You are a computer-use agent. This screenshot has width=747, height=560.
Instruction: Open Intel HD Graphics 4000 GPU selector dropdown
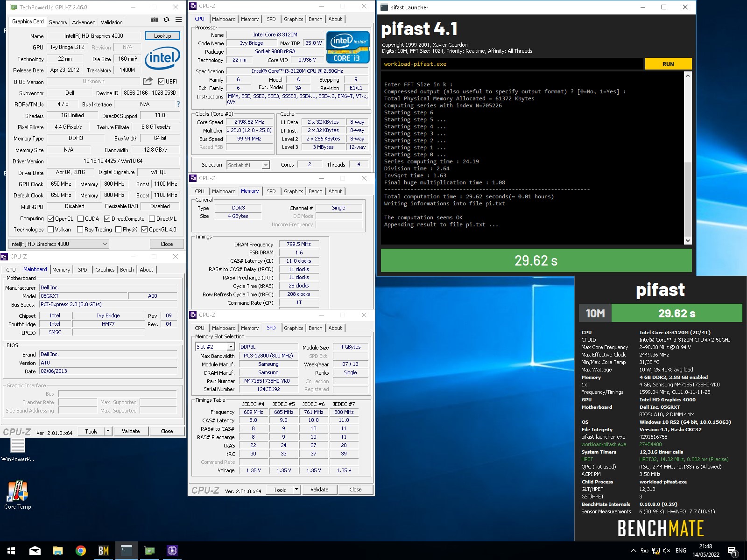(59, 244)
